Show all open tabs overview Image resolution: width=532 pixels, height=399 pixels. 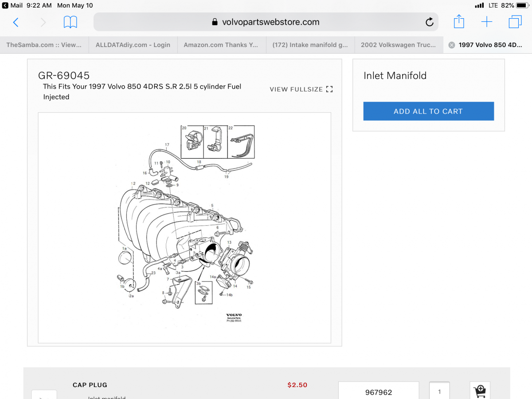515,22
